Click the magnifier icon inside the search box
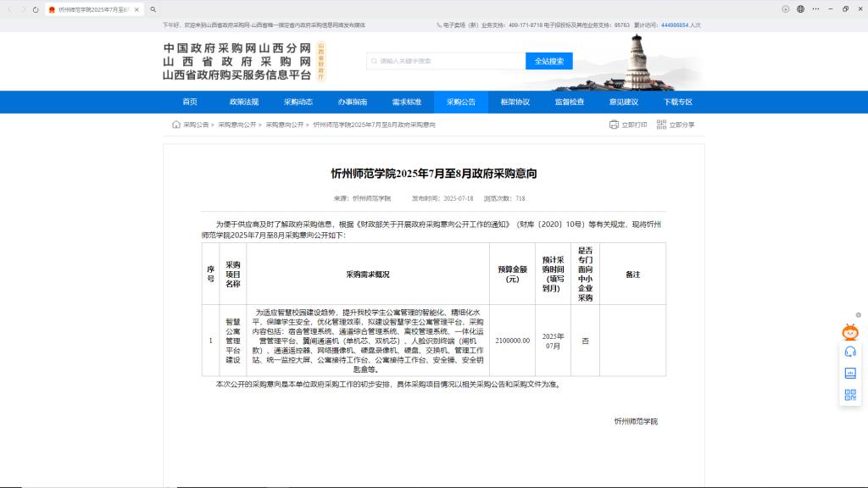The height and width of the screenshot is (488, 868). click(374, 61)
